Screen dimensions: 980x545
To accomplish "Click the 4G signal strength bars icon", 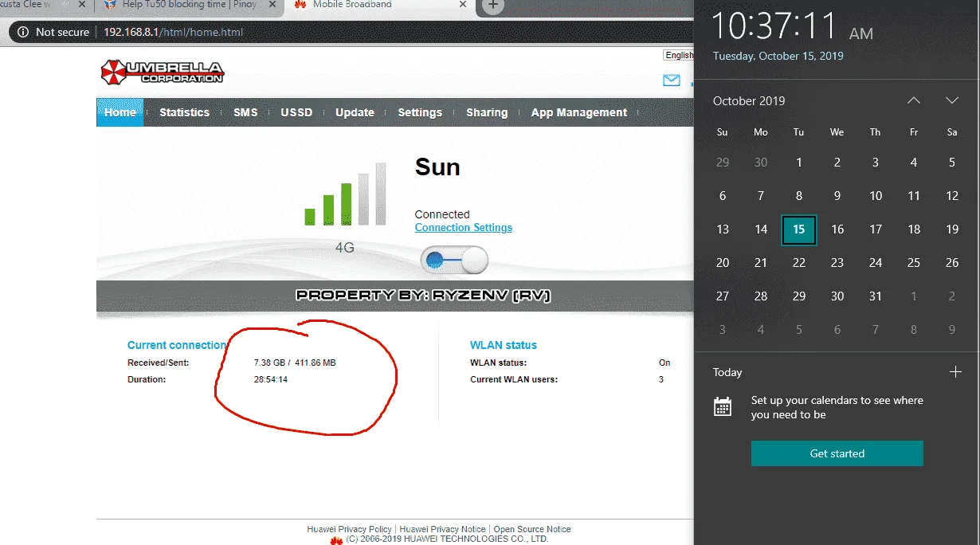I will pos(345,194).
